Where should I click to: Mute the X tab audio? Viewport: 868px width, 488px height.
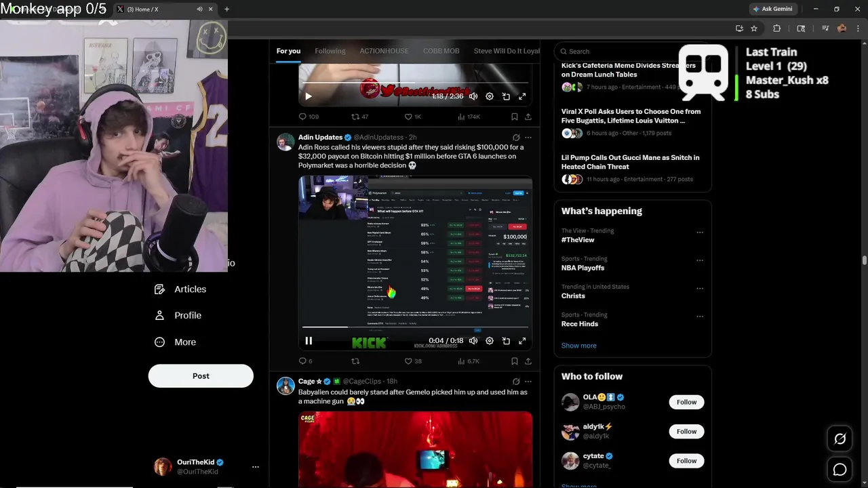(199, 9)
